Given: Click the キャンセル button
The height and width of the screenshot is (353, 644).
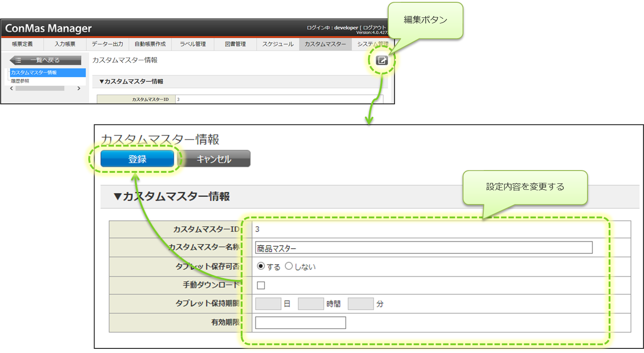Looking at the screenshot, I should [214, 159].
